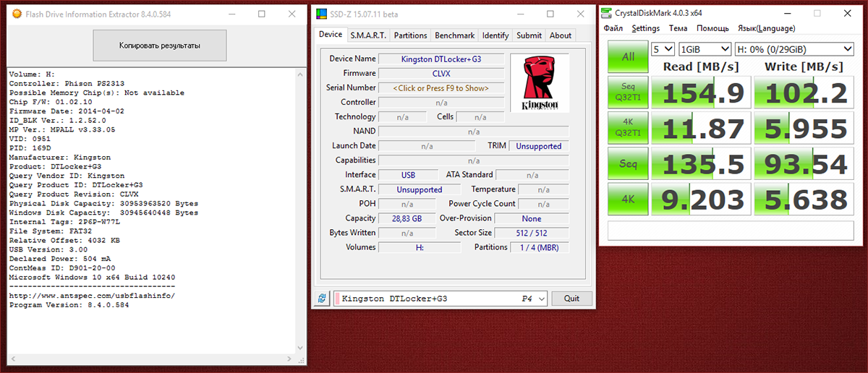Click the 4K read result 9.203
Viewport: 868px width, 373px height.
coord(700,199)
